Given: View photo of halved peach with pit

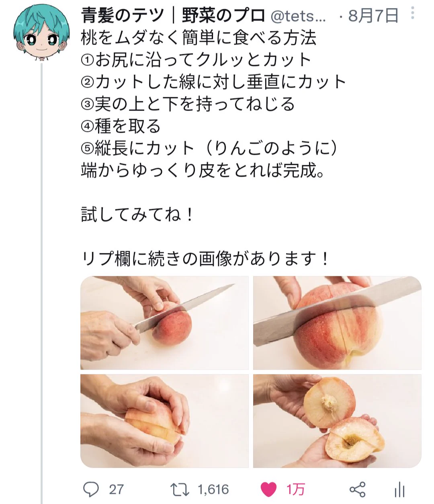Looking at the screenshot, I should click(x=337, y=421).
